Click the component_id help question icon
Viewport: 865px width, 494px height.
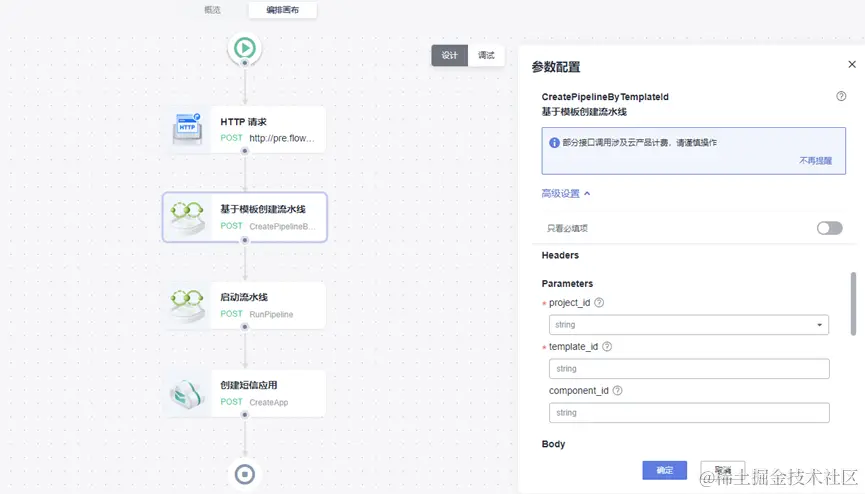[x=617, y=390]
